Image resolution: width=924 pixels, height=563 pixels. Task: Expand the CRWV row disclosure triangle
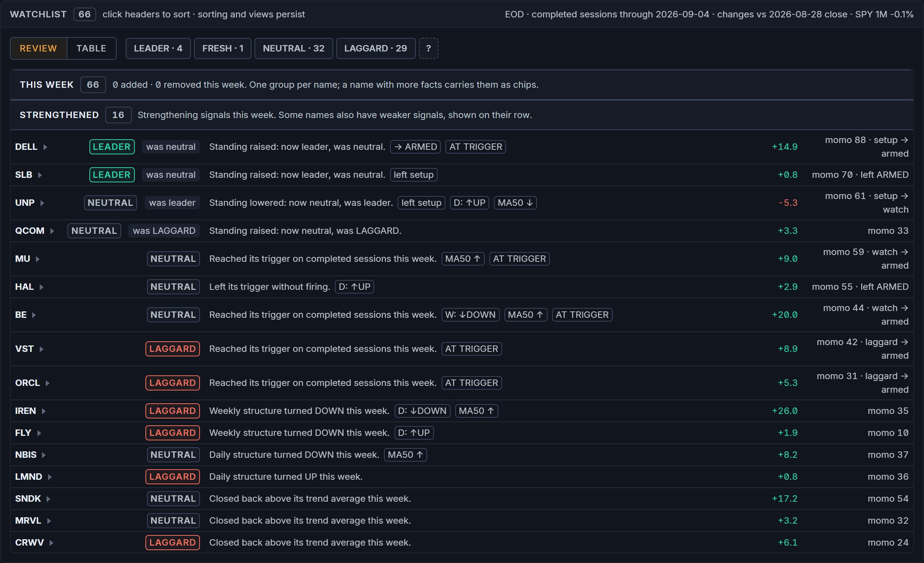pyautogui.click(x=51, y=543)
